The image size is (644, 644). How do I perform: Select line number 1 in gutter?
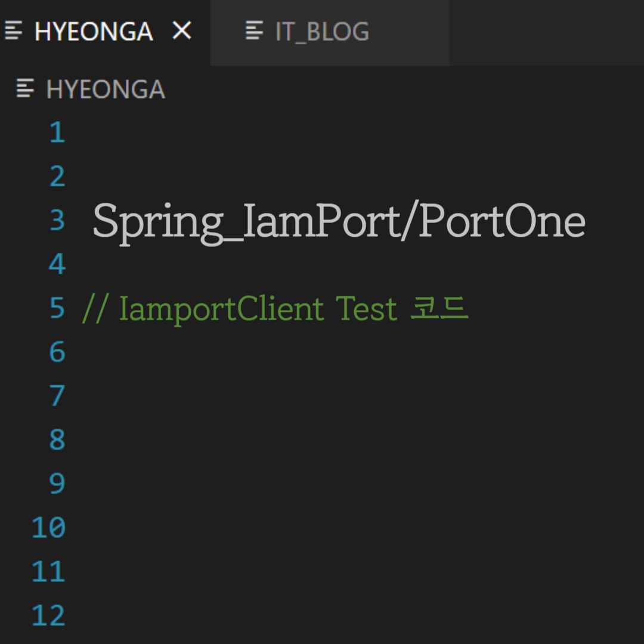pyautogui.click(x=57, y=132)
